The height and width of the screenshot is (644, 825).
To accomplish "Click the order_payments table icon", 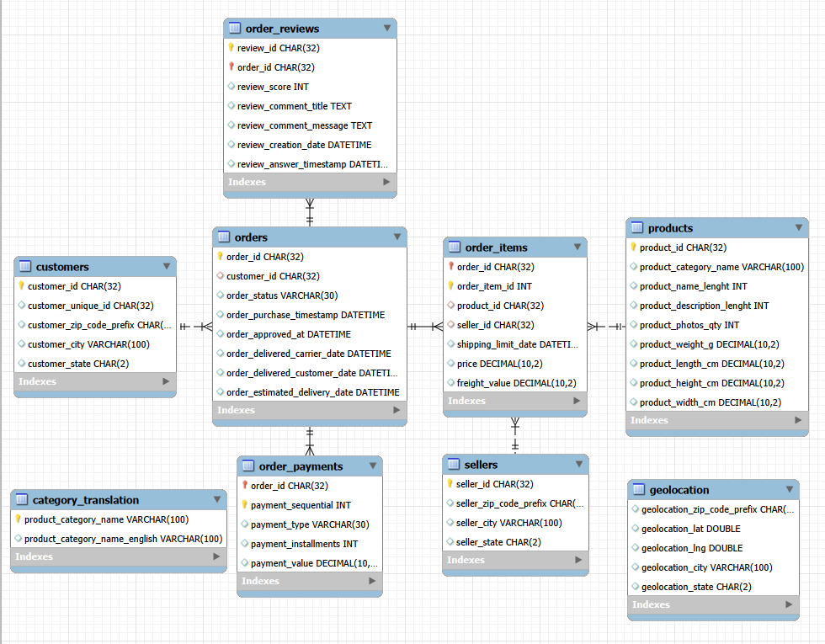I will pos(247,466).
